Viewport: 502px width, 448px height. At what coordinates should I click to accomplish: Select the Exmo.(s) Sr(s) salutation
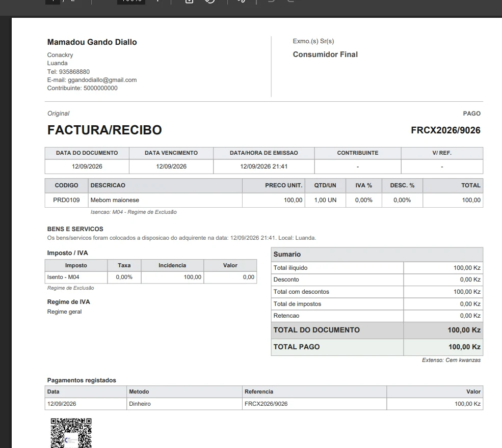point(313,41)
